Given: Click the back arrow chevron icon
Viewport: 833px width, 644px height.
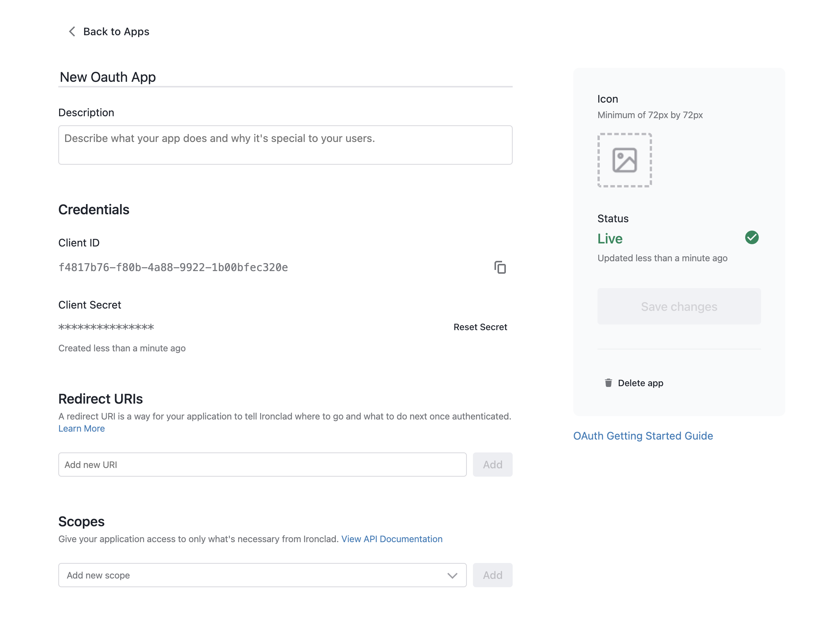Looking at the screenshot, I should click(72, 32).
